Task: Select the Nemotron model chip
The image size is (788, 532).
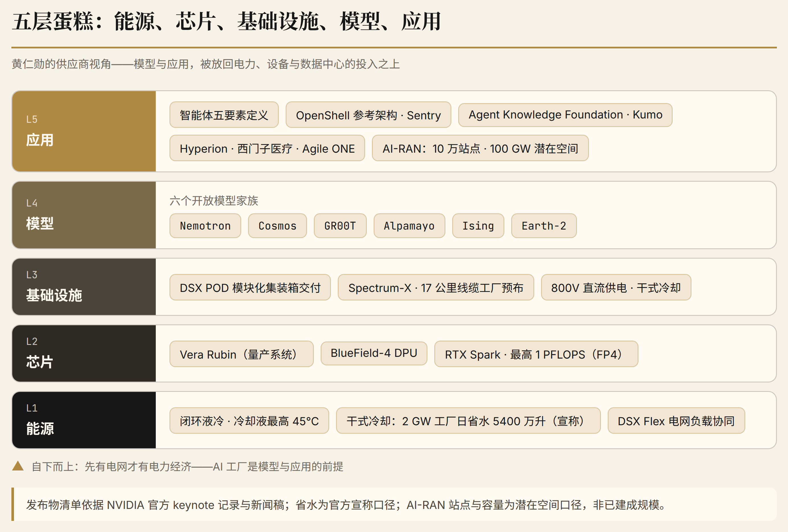Action: (205, 226)
